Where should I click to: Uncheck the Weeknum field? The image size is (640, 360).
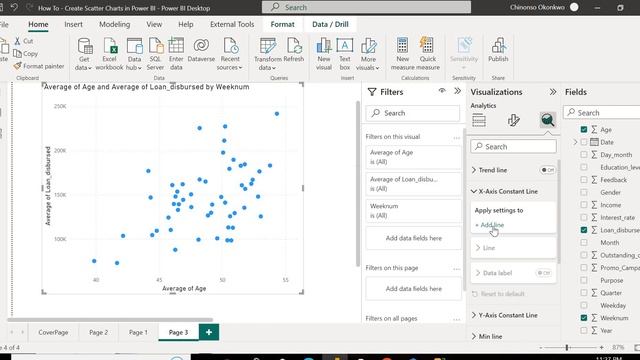point(584,318)
